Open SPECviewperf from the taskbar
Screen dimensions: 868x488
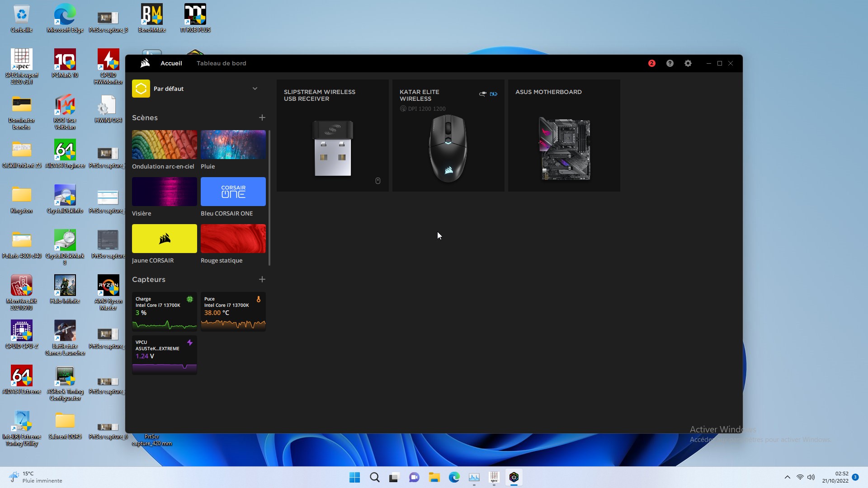(x=494, y=477)
